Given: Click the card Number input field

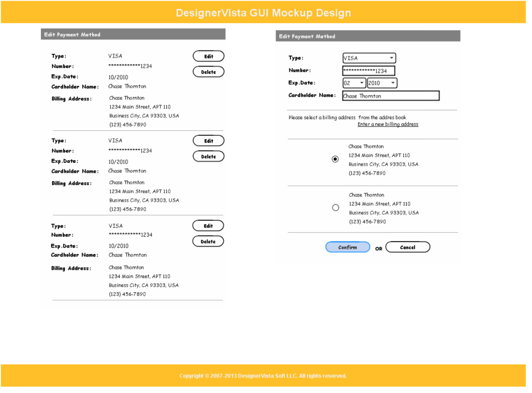Looking at the screenshot, I should click(x=369, y=70).
